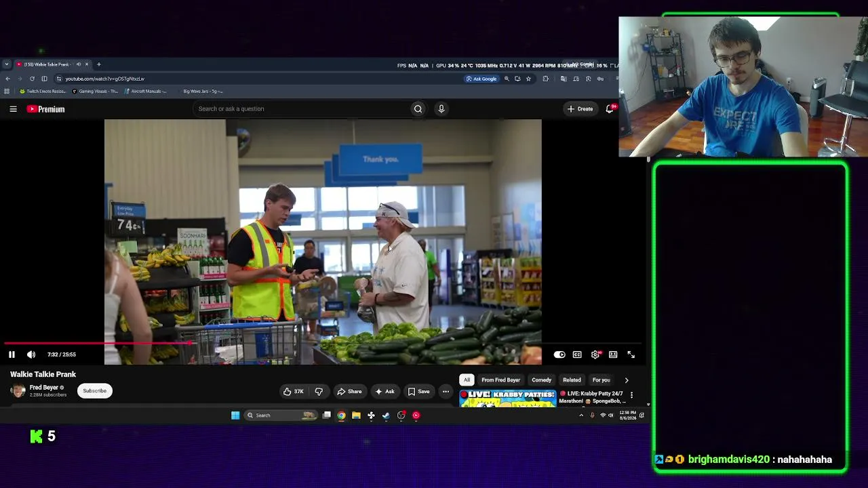Click the Create button
The width and height of the screenshot is (868, 488).
pos(580,108)
